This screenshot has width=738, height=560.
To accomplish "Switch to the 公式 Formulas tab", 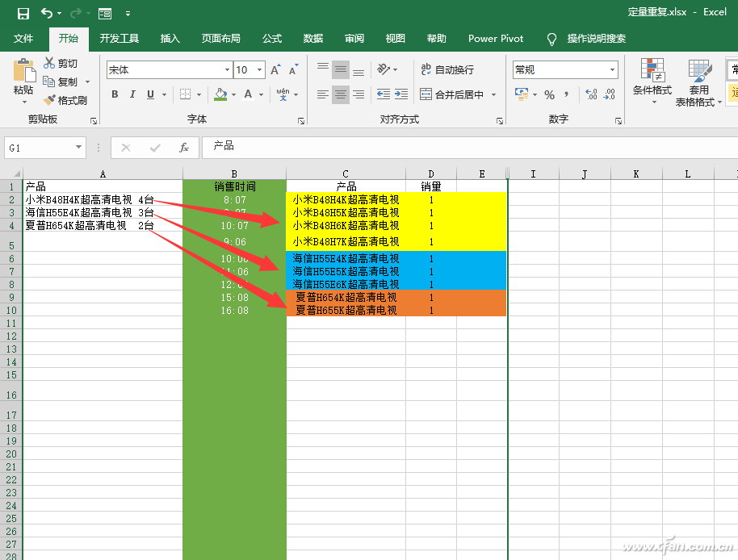I will [x=272, y=39].
